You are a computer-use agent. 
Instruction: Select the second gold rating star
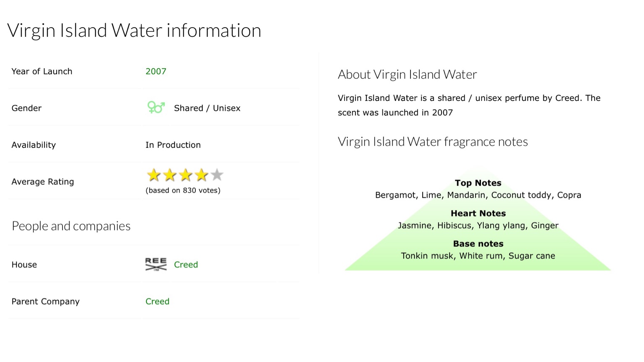click(170, 175)
